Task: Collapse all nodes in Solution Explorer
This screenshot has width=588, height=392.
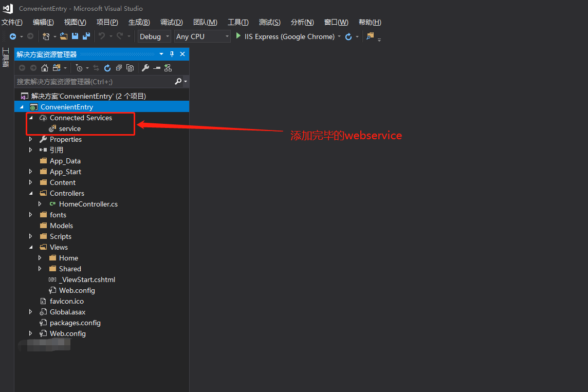Action: point(119,68)
